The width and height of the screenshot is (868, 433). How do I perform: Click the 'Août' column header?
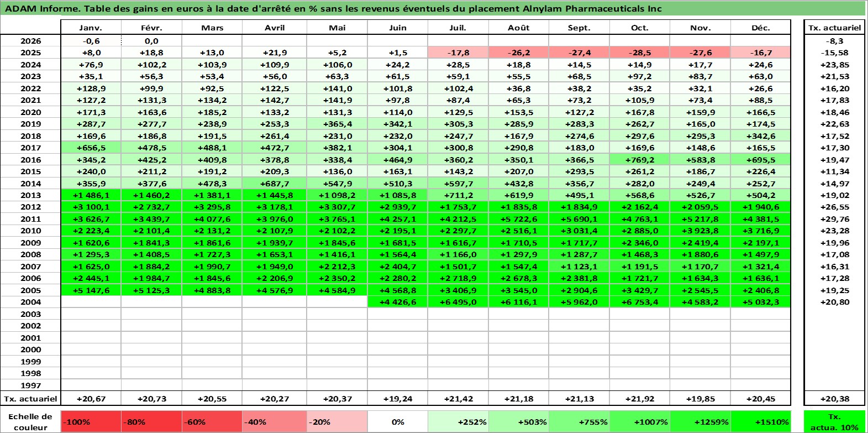pos(519,28)
